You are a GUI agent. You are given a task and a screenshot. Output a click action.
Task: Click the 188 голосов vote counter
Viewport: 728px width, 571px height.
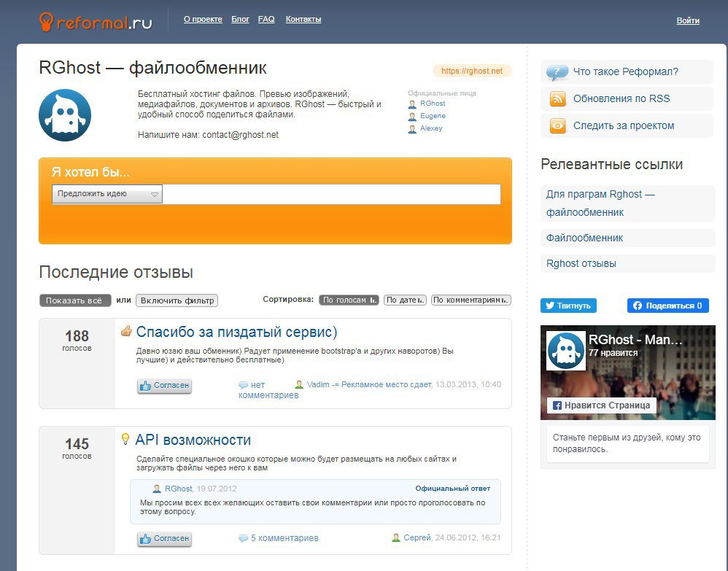coord(77,341)
